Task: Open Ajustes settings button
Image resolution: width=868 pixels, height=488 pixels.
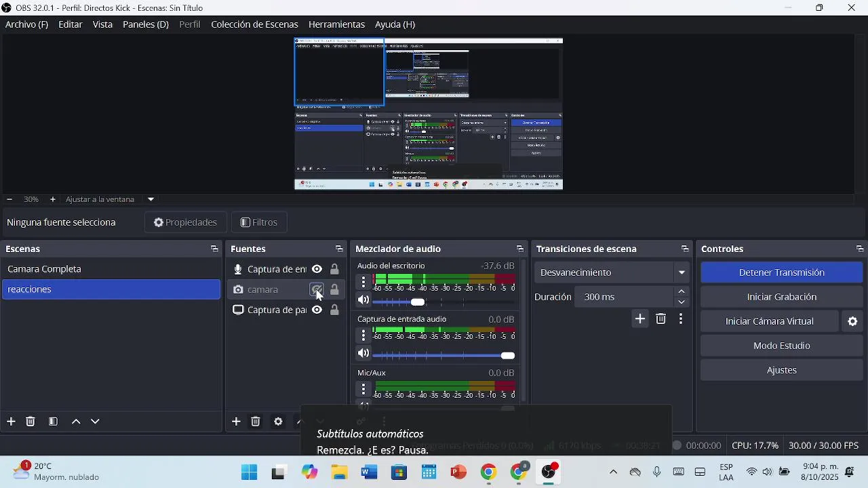Action: (x=782, y=370)
